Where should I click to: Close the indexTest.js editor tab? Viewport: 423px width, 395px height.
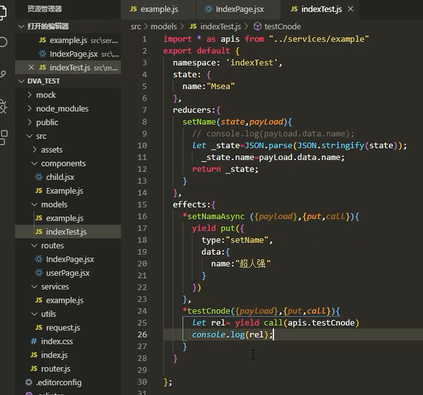350,9
